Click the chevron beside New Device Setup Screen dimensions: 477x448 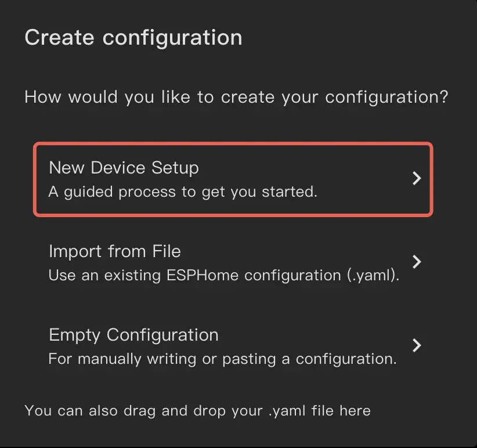point(416,178)
